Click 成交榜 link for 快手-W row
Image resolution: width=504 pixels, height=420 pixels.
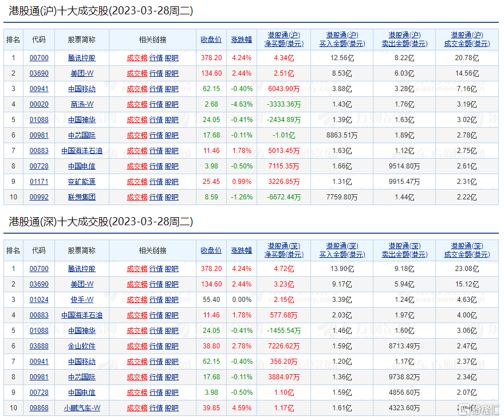click(137, 300)
